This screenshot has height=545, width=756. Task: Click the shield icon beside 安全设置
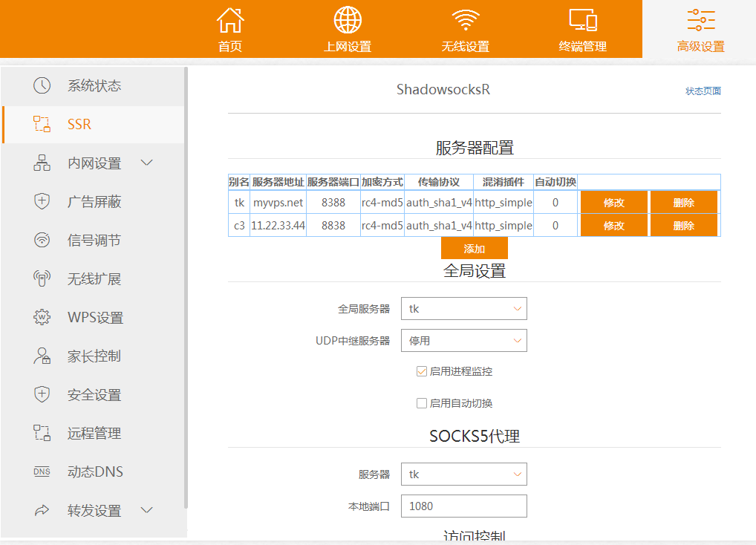[x=42, y=394]
